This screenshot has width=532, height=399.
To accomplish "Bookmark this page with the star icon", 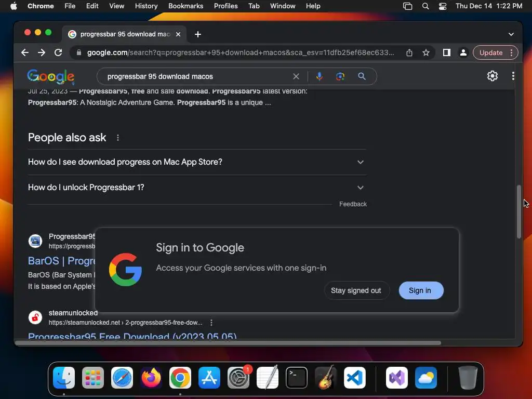I will (x=426, y=52).
